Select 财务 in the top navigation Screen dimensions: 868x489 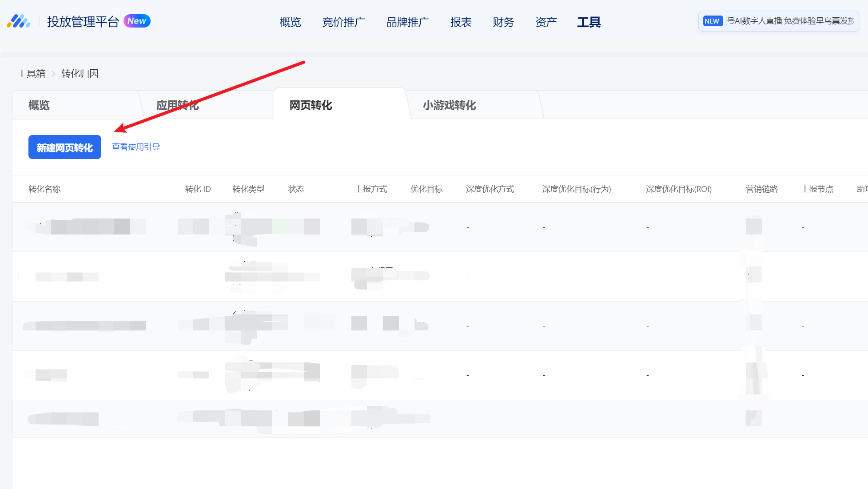coord(503,22)
